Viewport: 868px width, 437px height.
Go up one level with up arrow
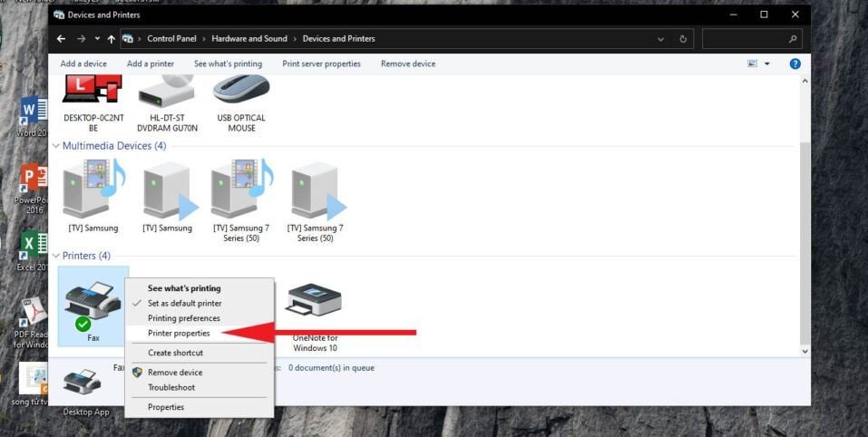tap(111, 39)
